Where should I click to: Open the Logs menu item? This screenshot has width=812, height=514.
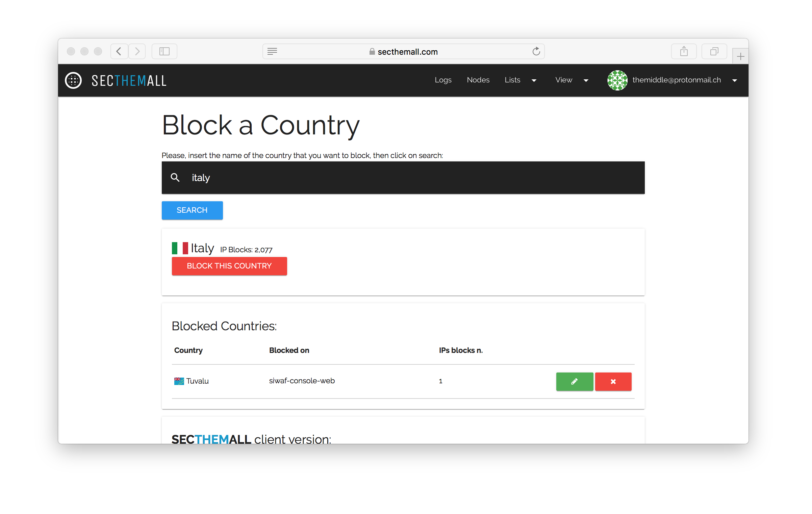point(443,80)
